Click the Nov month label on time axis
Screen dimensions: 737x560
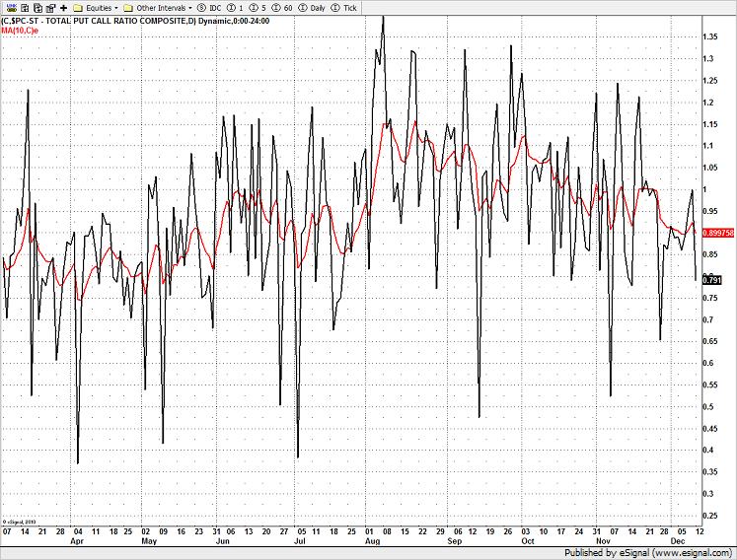click(603, 541)
